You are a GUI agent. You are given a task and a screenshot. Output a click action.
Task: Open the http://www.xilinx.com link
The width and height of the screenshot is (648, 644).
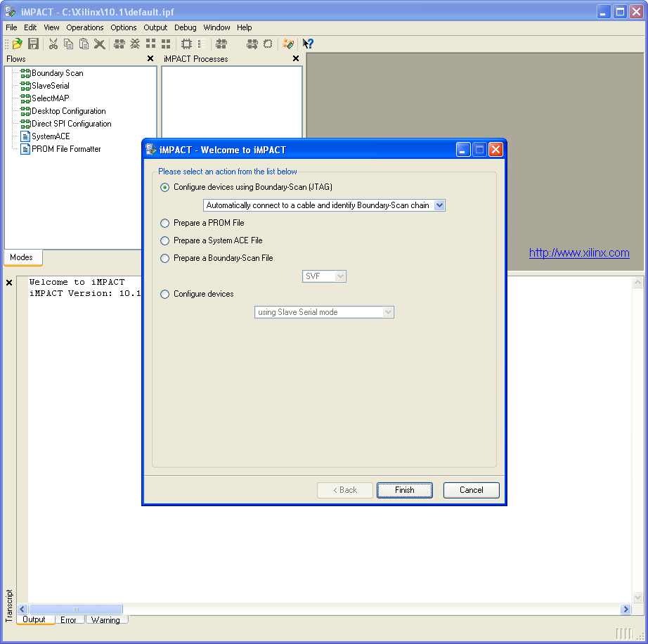tap(579, 253)
